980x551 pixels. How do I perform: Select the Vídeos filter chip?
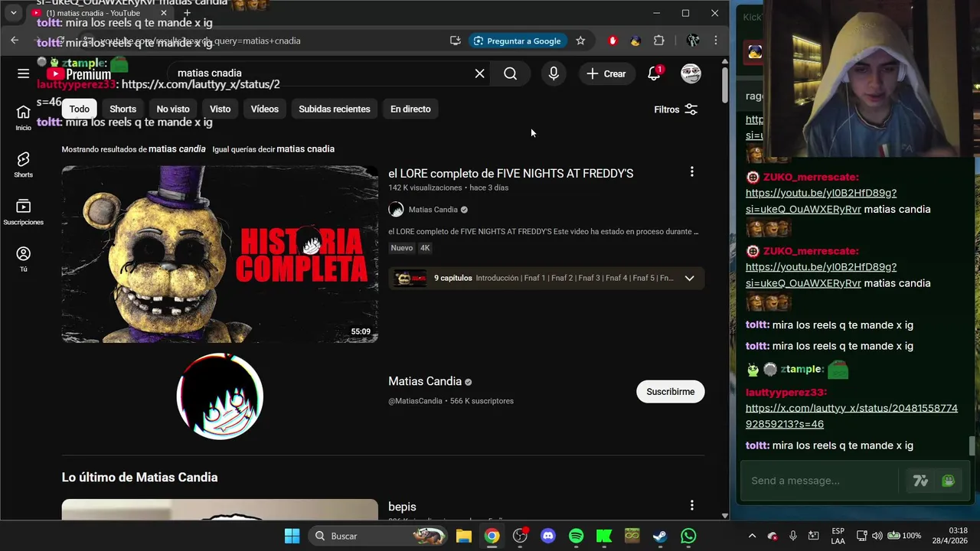tap(265, 109)
